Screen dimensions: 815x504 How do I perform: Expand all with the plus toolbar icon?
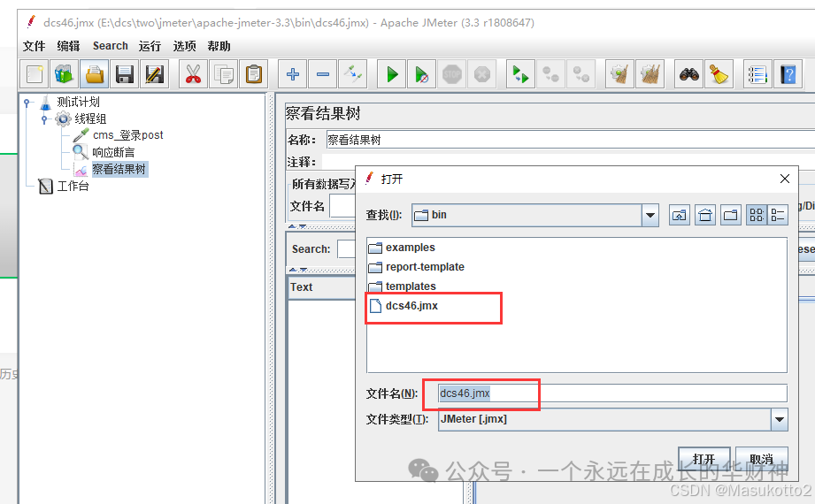click(293, 74)
